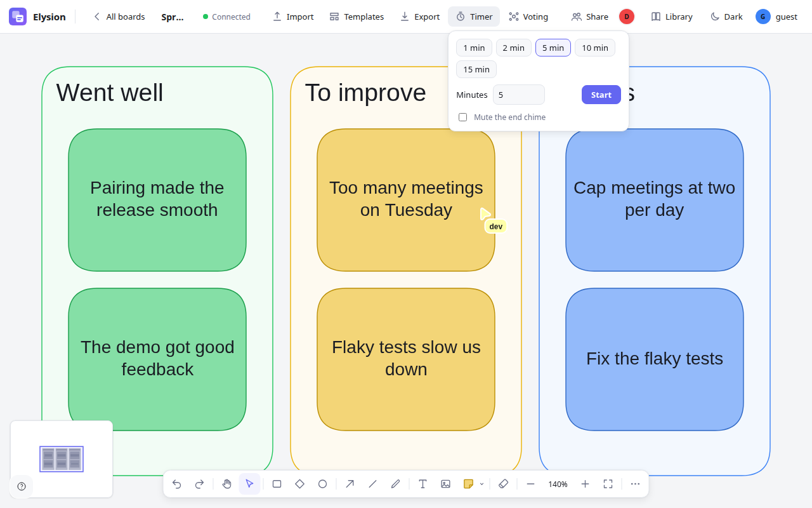The width and height of the screenshot is (812, 508).
Task: Select the pointer selection tool
Action: pos(249,484)
